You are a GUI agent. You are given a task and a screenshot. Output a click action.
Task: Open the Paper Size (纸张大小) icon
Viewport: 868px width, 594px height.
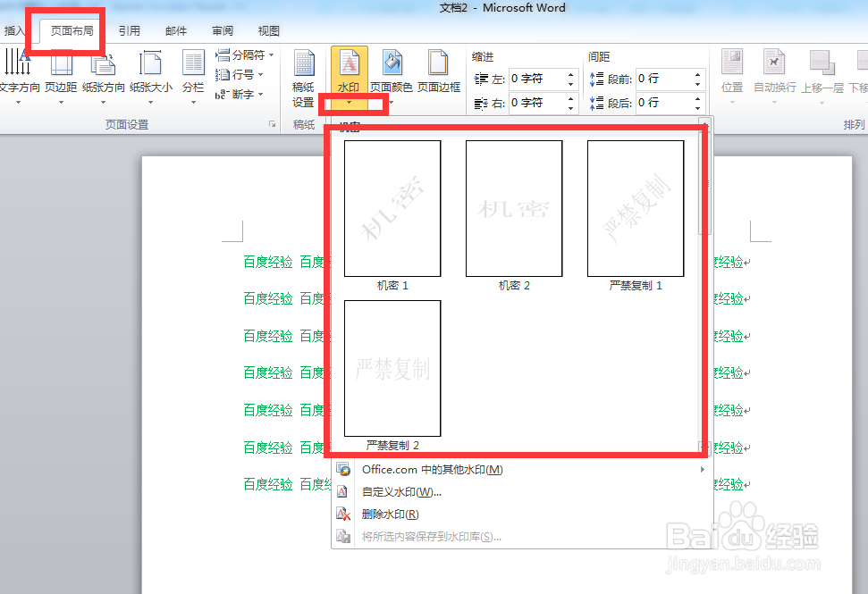(x=150, y=62)
